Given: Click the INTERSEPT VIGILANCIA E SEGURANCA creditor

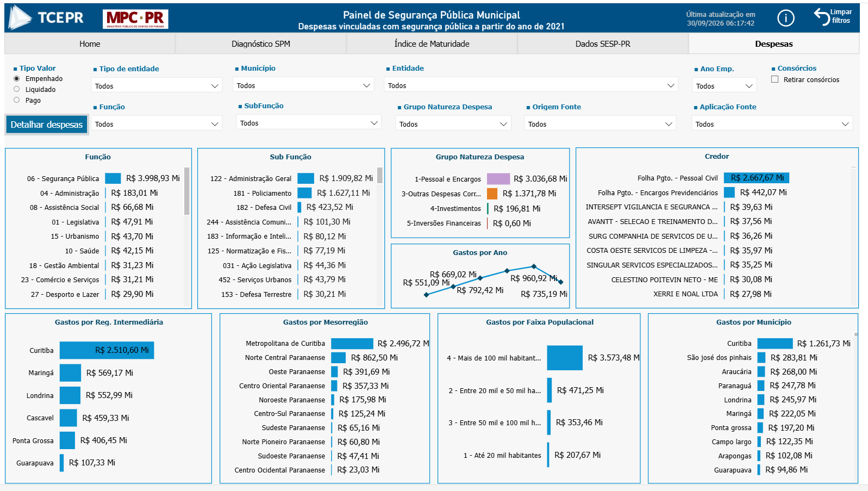Looking at the screenshot, I should (x=679, y=207).
